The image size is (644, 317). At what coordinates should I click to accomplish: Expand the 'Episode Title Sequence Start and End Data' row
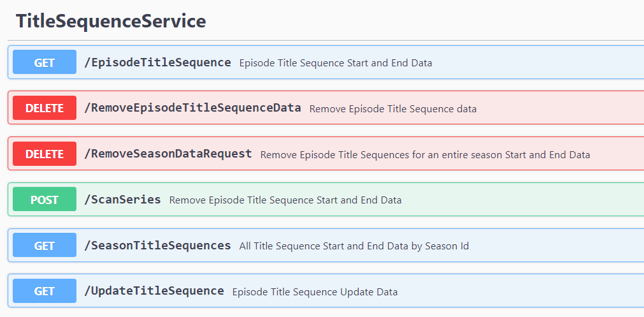coord(336,63)
